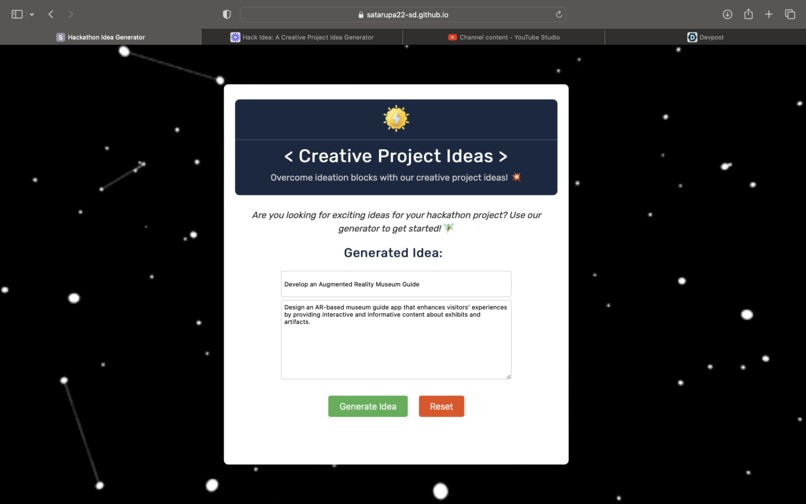Go back with the browser back arrow
This screenshot has width=806, height=504.
point(51,14)
